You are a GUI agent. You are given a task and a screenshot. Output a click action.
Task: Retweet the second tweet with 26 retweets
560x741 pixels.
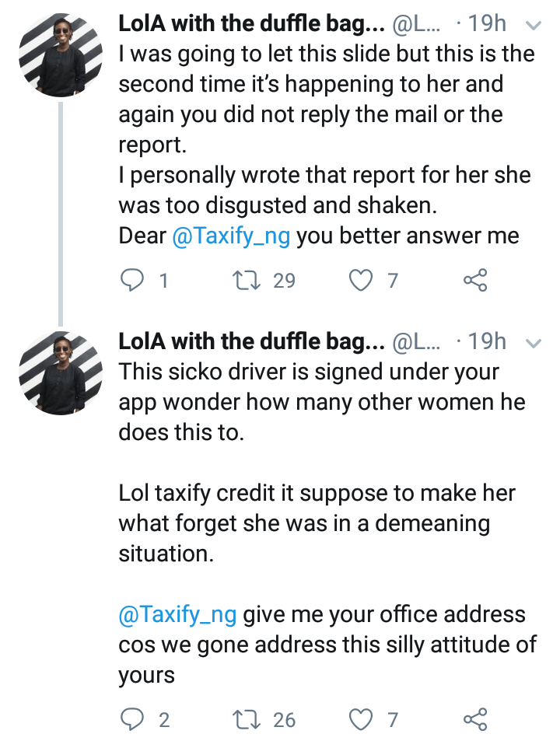click(x=249, y=719)
